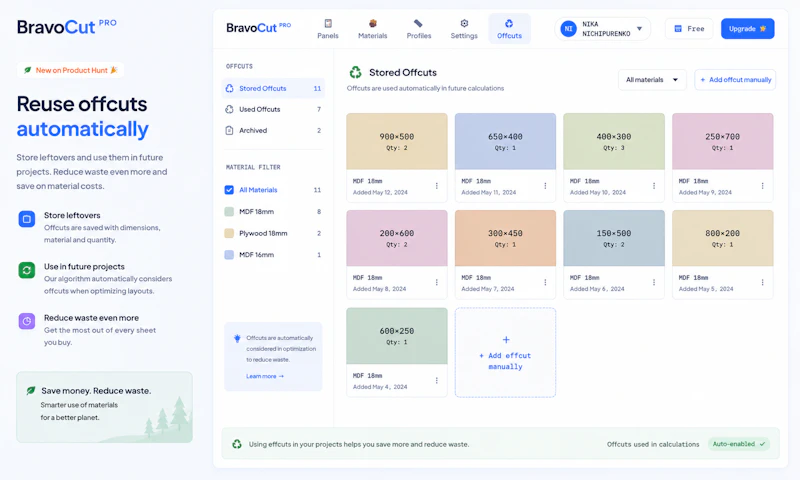Viewport: 800px width, 480px height.
Task: Click the Stored Offcuts sidebar icon
Action: point(230,88)
